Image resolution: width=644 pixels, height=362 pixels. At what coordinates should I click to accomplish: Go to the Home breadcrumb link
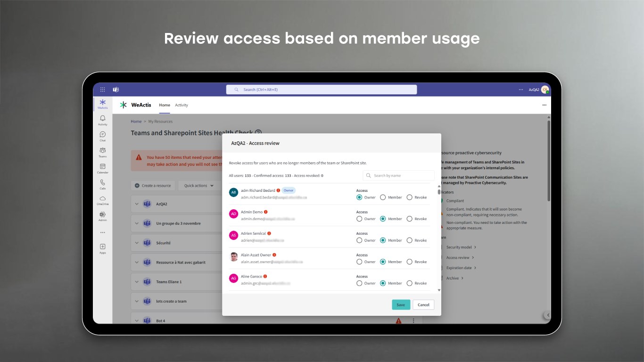(x=136, y=122)
